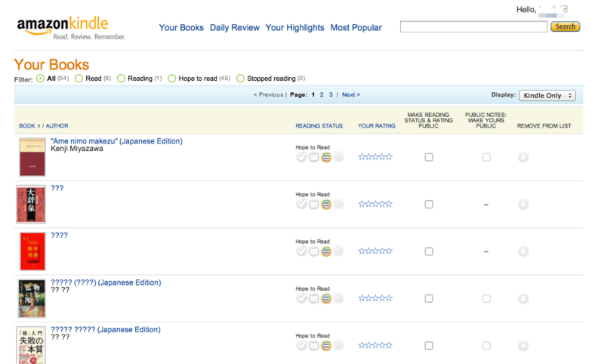Click the Search button
Image resolution: width=604 pixels, height=364 pixels.
click(x=565, y=26)
